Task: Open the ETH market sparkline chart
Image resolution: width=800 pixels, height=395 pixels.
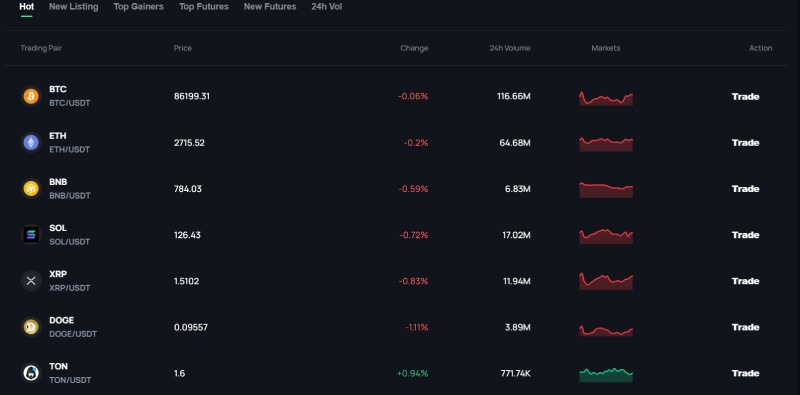Action: click(606, 144)
